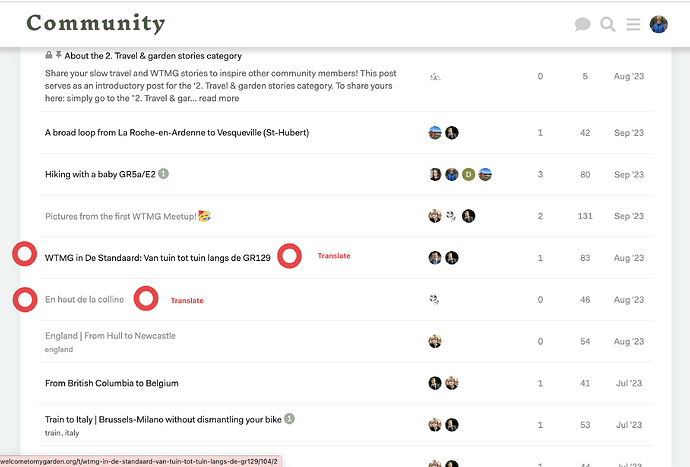Click replies count 3 in Hiking with a baby row
This screenshot has height=467, width=690.
coord(540,174)
